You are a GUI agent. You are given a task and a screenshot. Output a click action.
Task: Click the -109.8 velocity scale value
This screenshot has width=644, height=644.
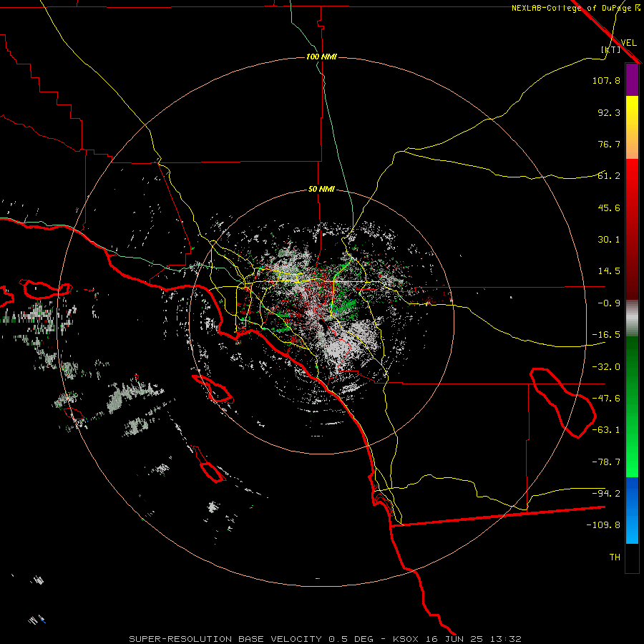click(x=603, y=525)
